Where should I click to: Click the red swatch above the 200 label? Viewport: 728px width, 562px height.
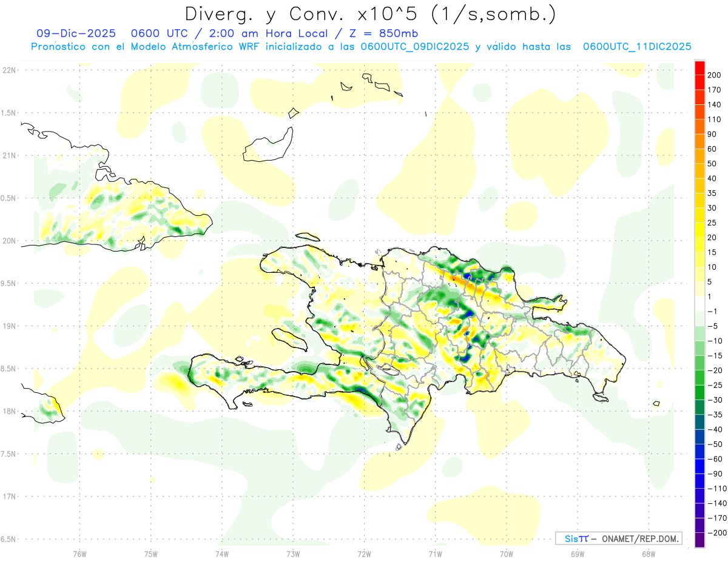[x=700, y=67]
